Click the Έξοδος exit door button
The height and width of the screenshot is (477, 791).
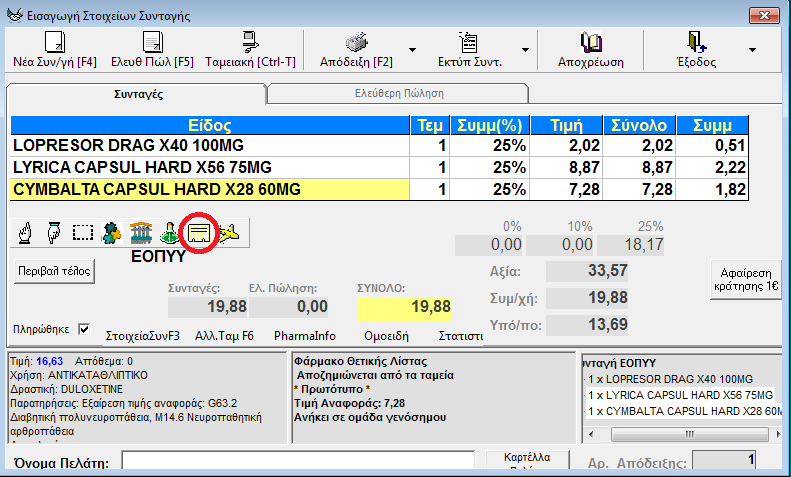click(x=697, y=49)
